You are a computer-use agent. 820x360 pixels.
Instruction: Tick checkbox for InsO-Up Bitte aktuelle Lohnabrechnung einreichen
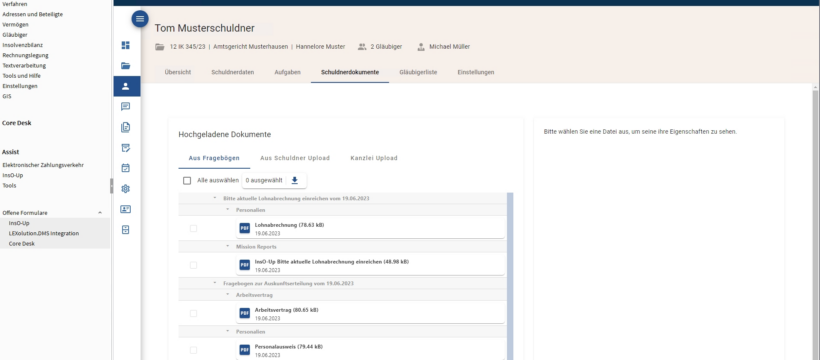pos(193,265)
